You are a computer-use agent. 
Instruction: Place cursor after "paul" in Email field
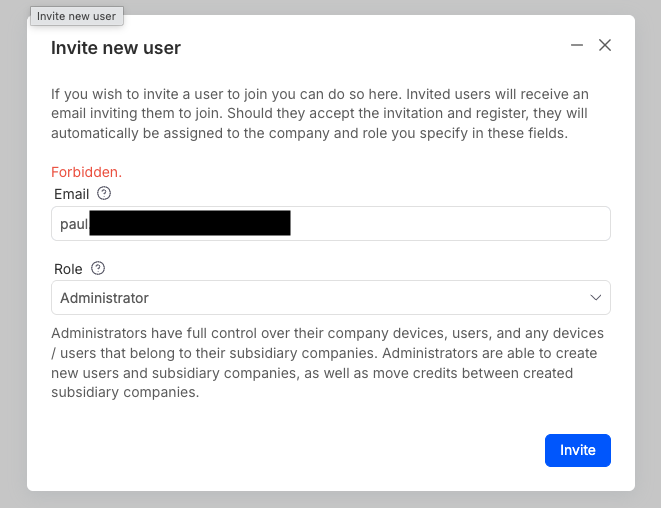click(x=89, y=223)
